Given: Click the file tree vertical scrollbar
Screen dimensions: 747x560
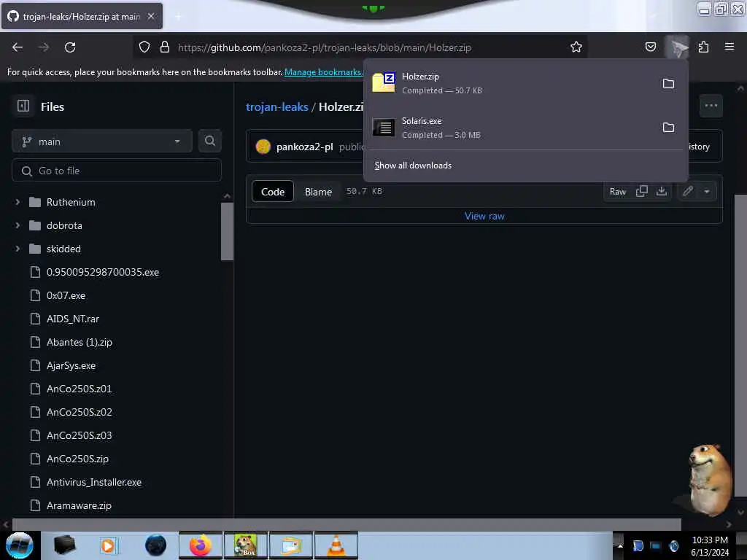Looking at the screenshot, I should click(x=228, y=232).
